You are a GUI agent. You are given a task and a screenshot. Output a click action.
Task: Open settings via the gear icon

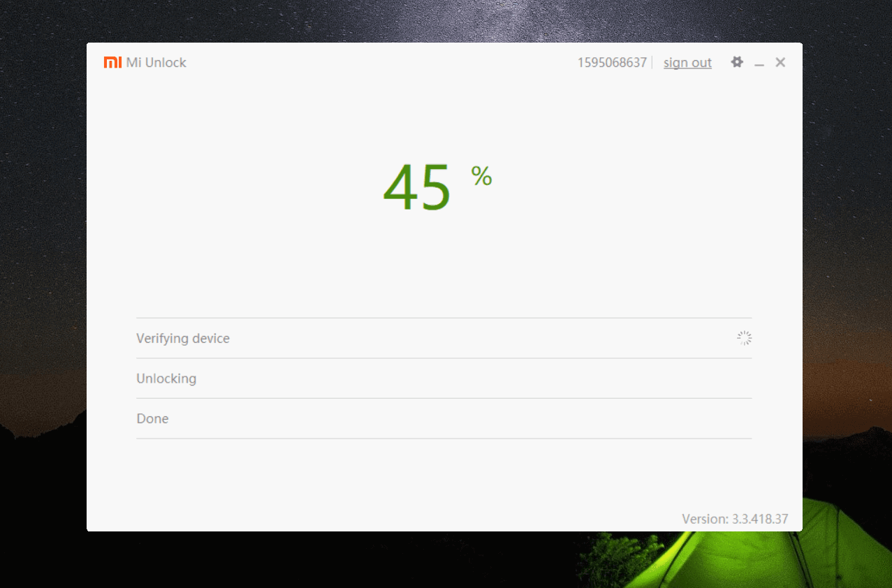click(x=737, y=62)
